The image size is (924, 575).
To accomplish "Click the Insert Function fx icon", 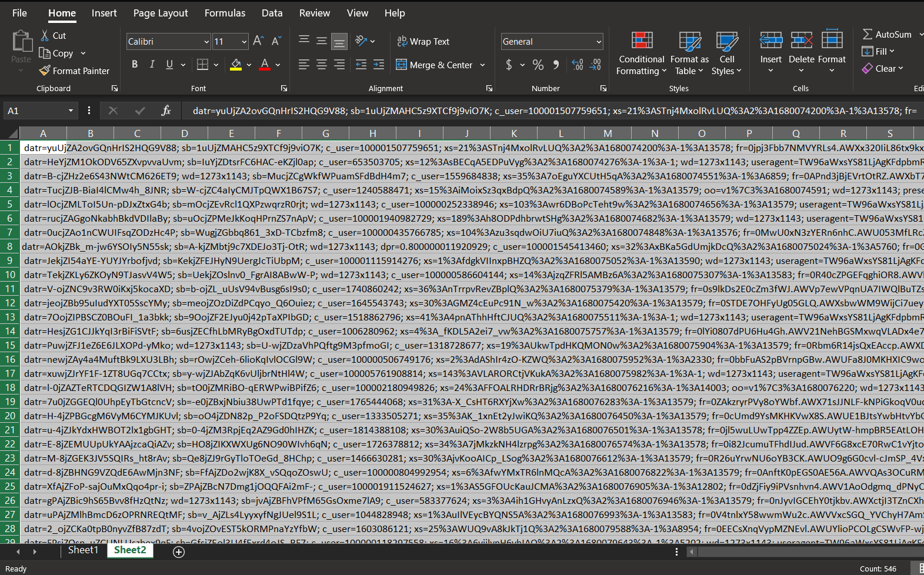I will (166, 111).
